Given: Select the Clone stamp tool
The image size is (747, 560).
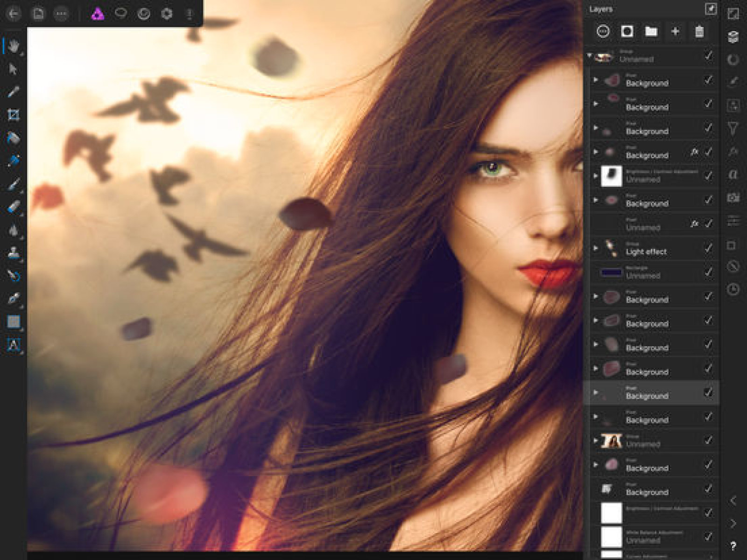Looking at the screenshot, I should pos(13,252).
